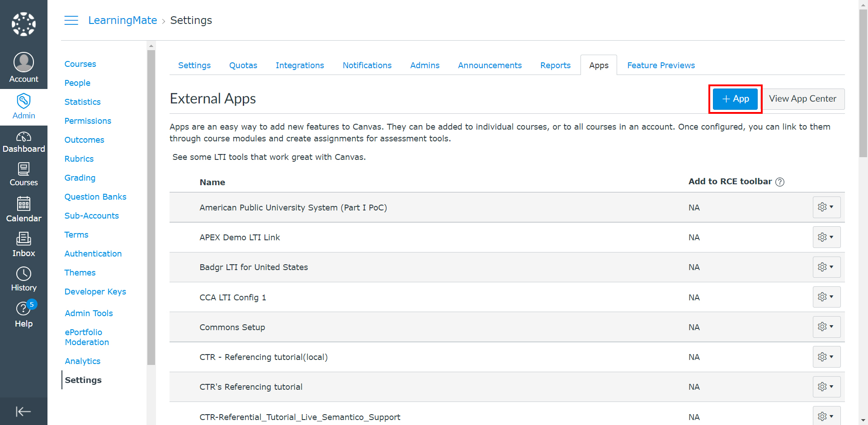This screenshot has width=868, height=425.
Task: Click the 'Name' column header
Action: point(212,182)
